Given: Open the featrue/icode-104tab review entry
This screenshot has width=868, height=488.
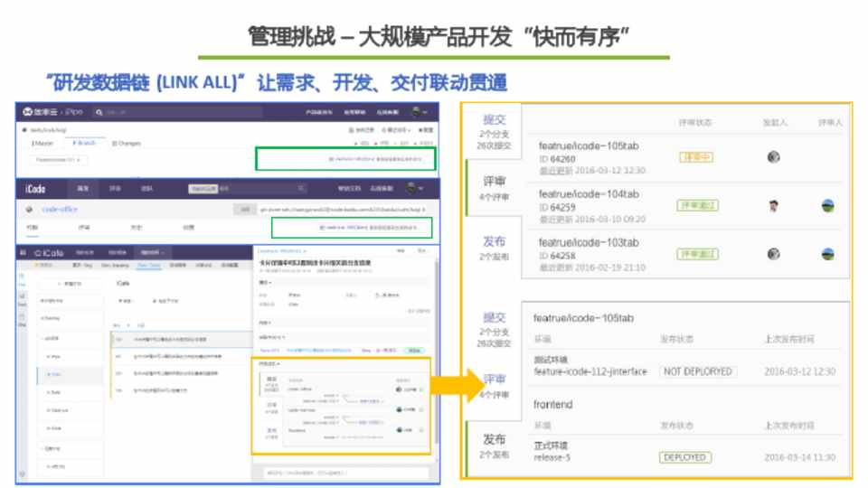Looking at the screenshot, I should [x=589, y=194].
